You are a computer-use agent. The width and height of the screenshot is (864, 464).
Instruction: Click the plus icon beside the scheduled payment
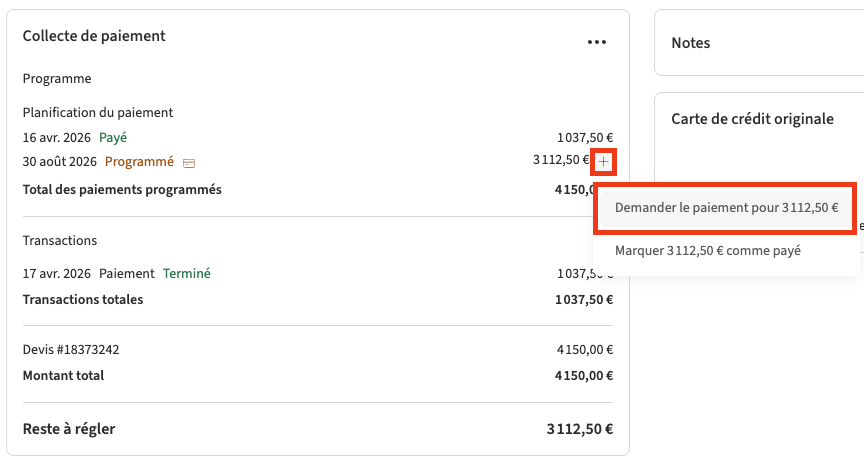coord(603,162)
